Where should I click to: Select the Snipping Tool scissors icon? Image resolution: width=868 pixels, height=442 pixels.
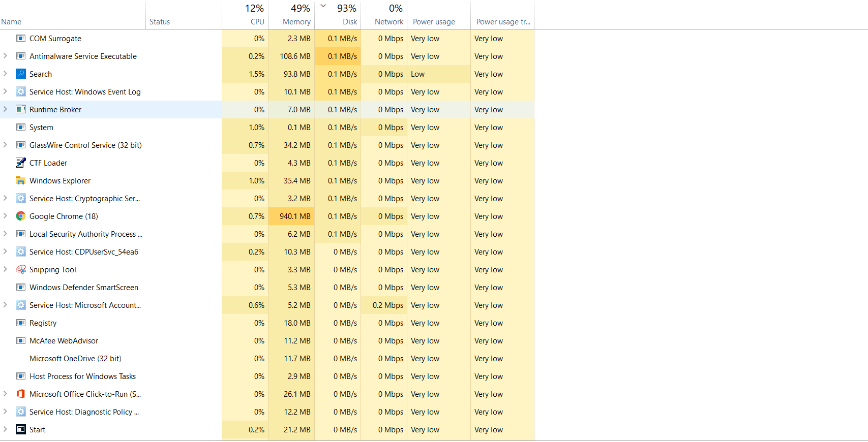(20, 269)
